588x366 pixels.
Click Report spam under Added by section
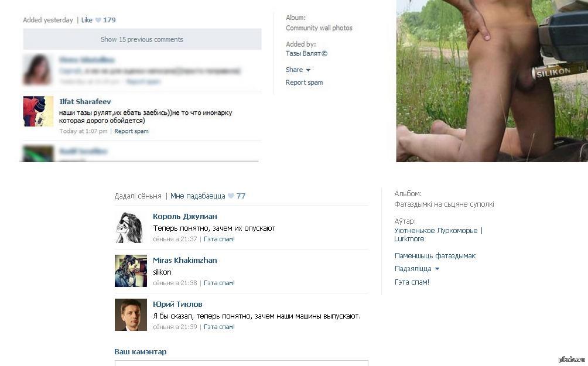click(x=304, y=83)
